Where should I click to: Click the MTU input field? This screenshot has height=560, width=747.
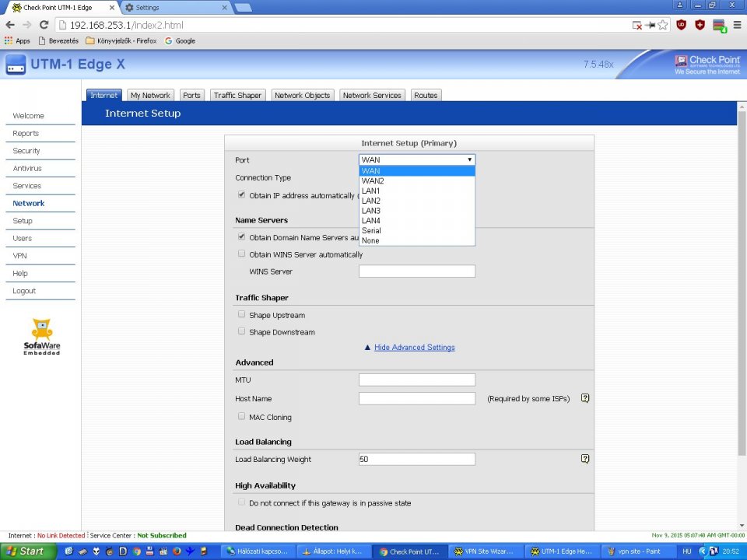417,380
